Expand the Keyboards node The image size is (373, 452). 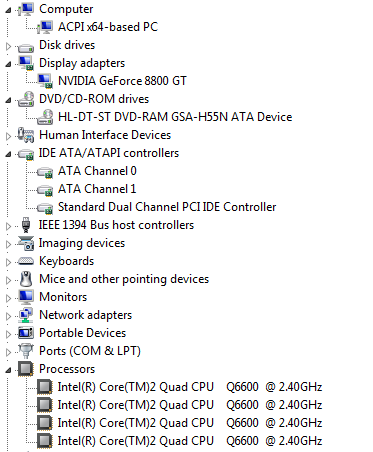click(x=9, y=262)
